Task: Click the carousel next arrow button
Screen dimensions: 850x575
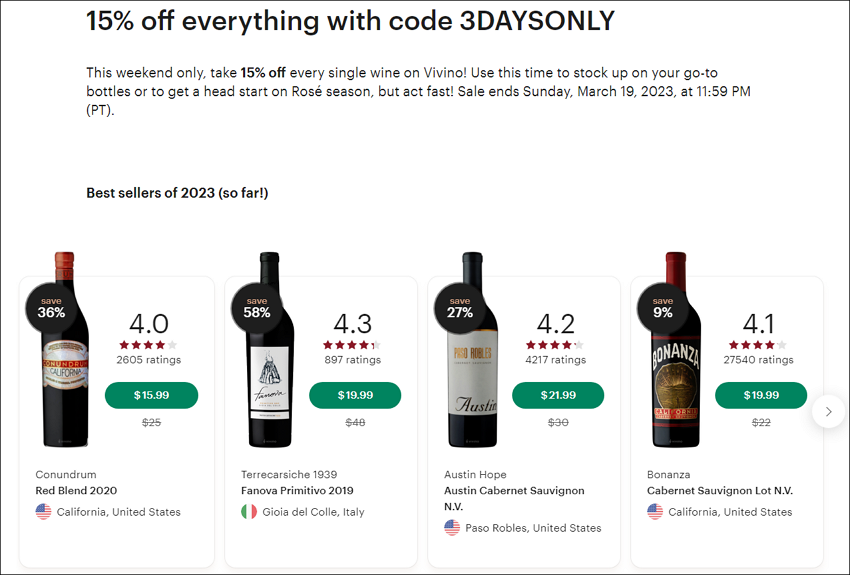Action: 828,411
